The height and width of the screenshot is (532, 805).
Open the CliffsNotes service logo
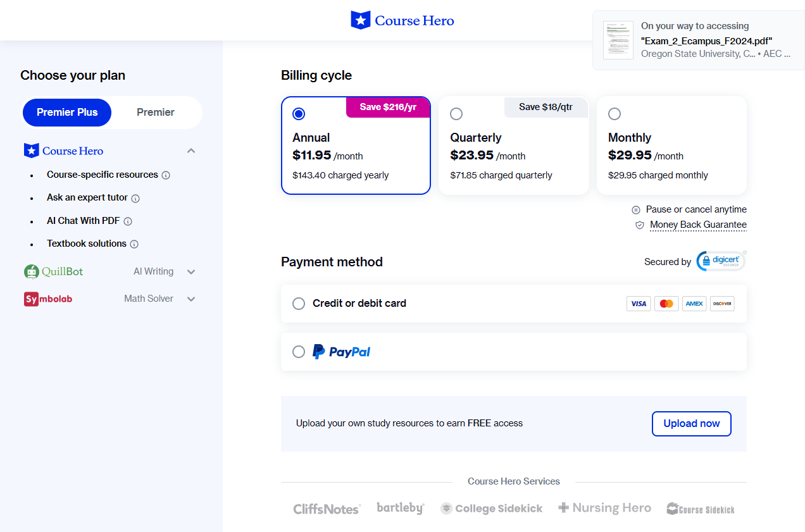[x=327, y=509]
